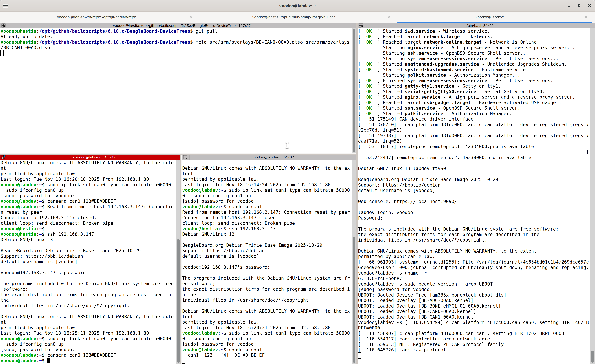Click grouping icon in red labdev 63x37 titlebar
Screen dimensions: 595x364
click(x=3, y=157)
